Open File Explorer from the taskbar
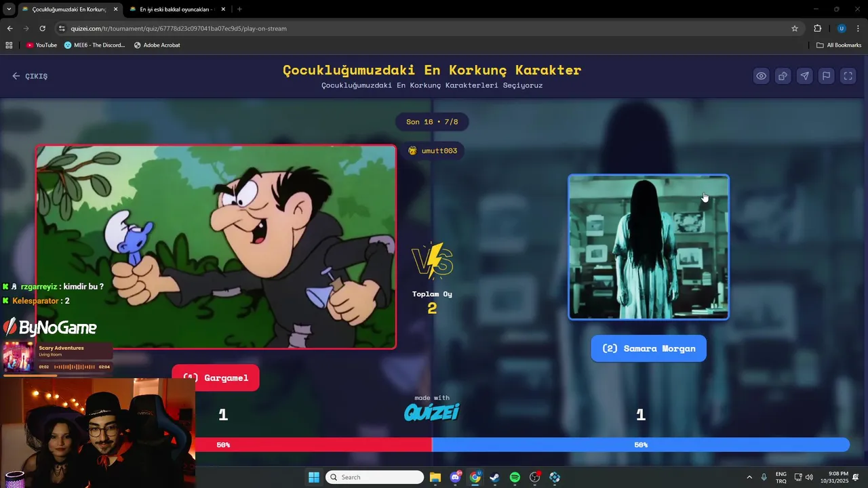 click(x=435, y=477)
